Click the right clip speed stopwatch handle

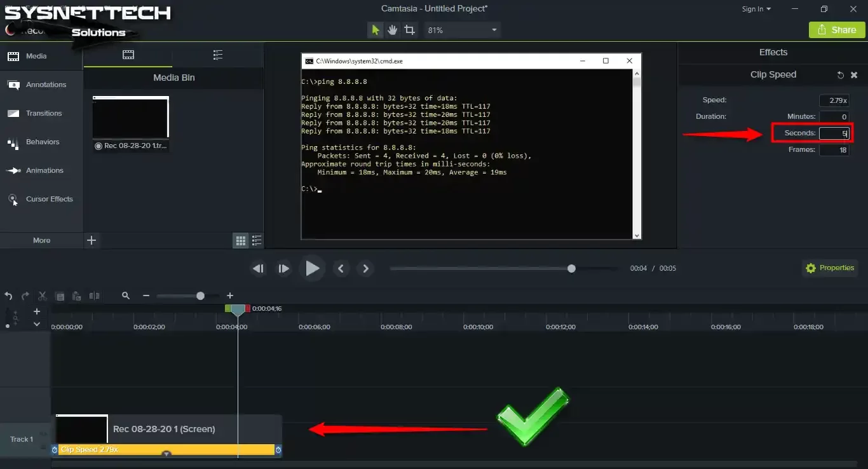coord(278,450)
